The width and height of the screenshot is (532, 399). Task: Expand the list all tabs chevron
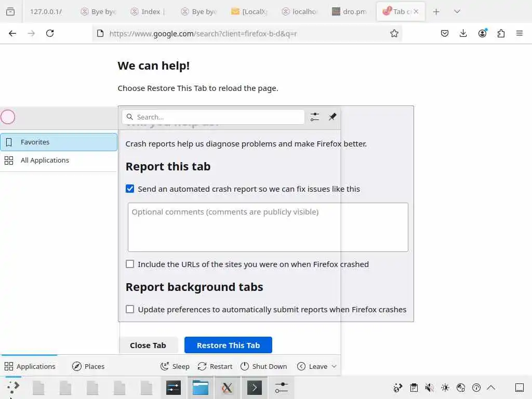(x=457, y=11)
